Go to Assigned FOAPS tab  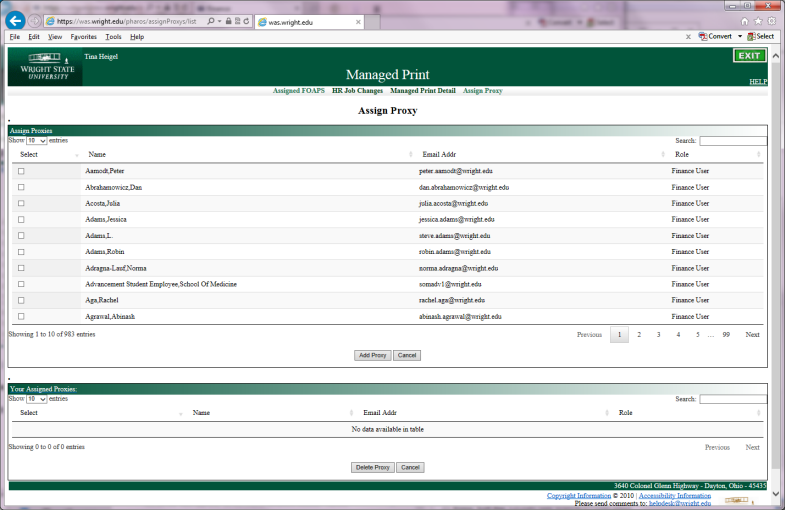point(298,91)
